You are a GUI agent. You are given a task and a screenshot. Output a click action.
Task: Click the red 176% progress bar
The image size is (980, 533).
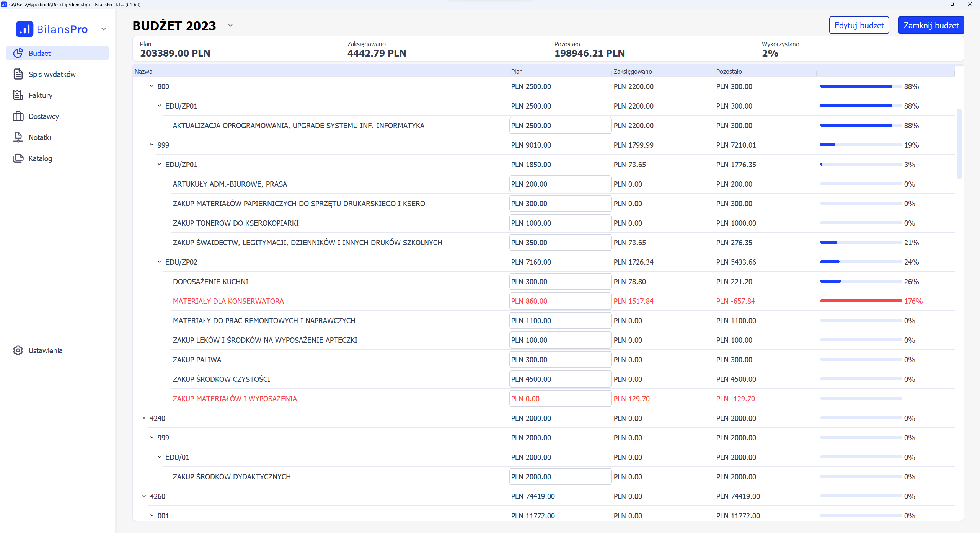click(861, 301)
